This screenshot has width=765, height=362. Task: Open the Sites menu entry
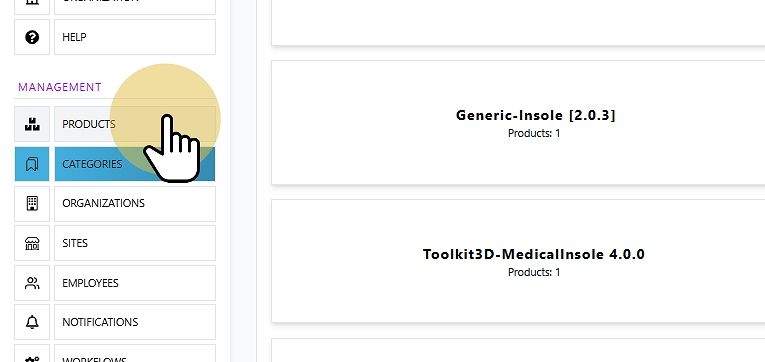pos(135,243)
